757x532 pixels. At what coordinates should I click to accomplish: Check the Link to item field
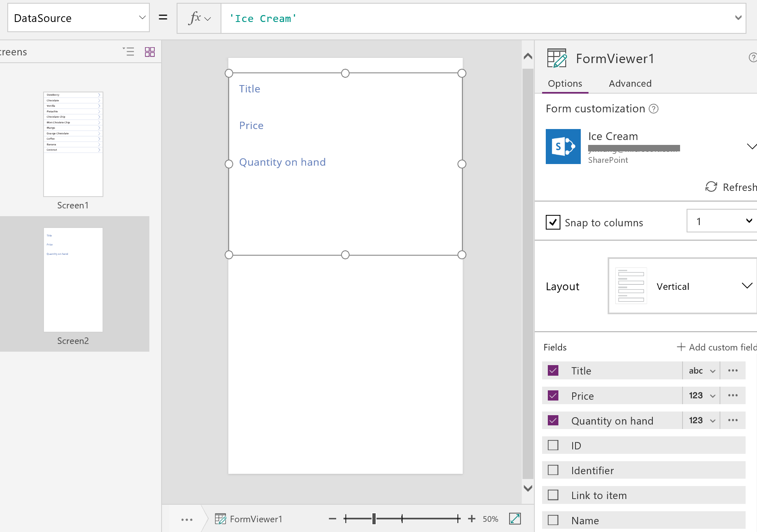tap(553, 495)
